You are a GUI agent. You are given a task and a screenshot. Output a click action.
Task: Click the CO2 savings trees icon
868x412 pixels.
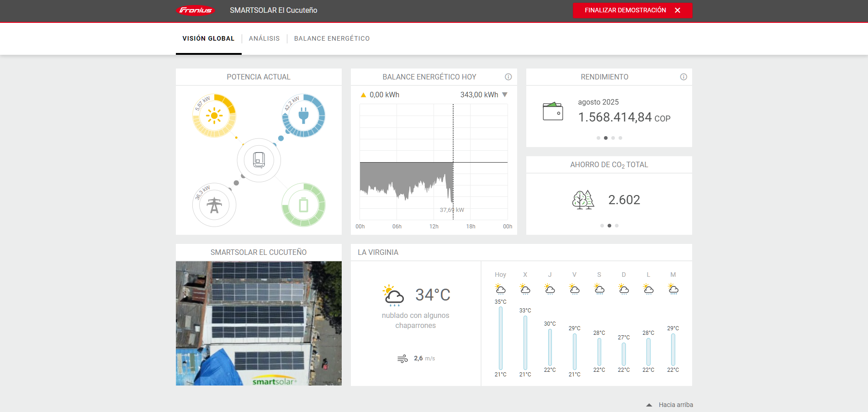point(583,200)
